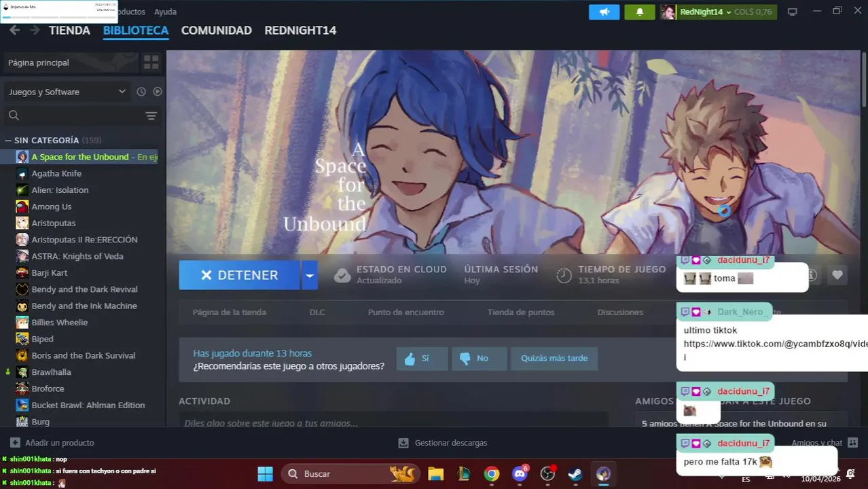Screen dimensions: 868x489
Task: Select Agatha Knife in the game list
Action: [56, 173]
